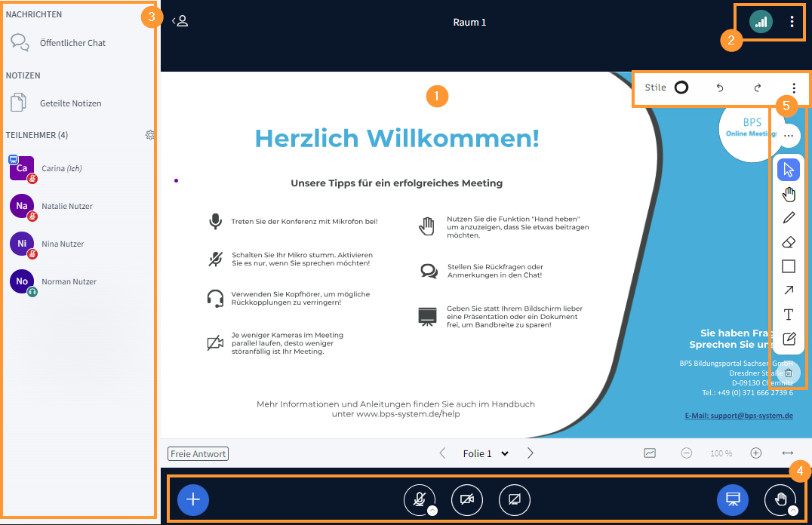Open the whiteboard toolbar overflow menu
Viewport: 812px width, 525px height.
[x=793, y=87]
